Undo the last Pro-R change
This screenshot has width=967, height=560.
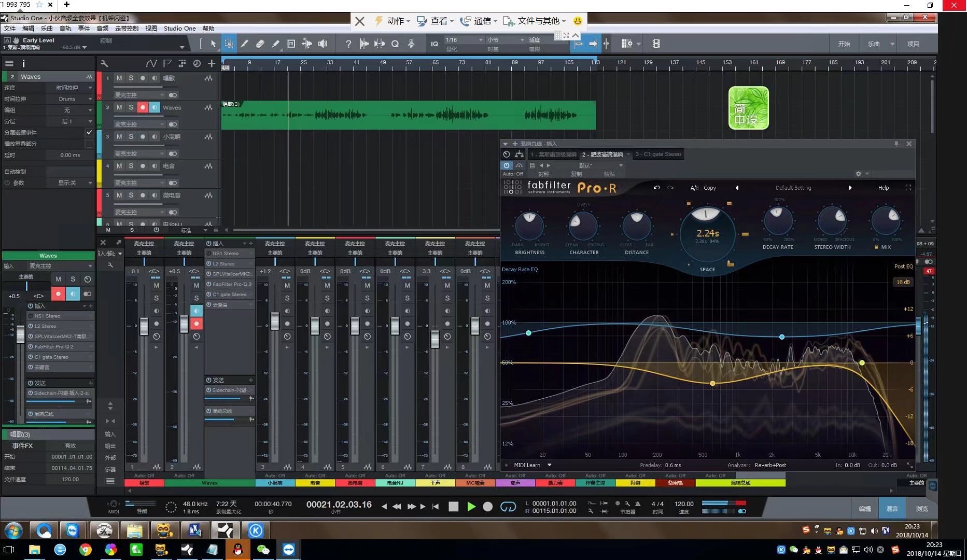[656, 188]
